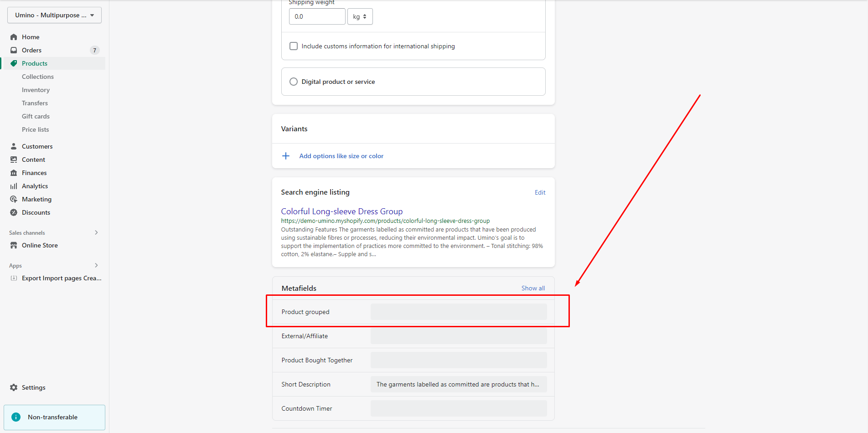Click the Customers person icon
Image resolution: width=868 pixels, height=433 pixels.
click(x=14, y=146)
